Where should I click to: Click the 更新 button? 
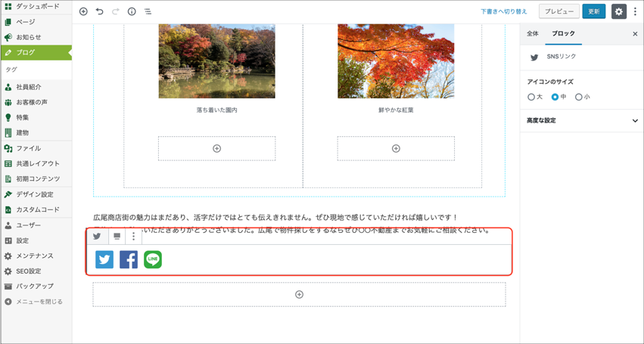(x=594, y=11)
